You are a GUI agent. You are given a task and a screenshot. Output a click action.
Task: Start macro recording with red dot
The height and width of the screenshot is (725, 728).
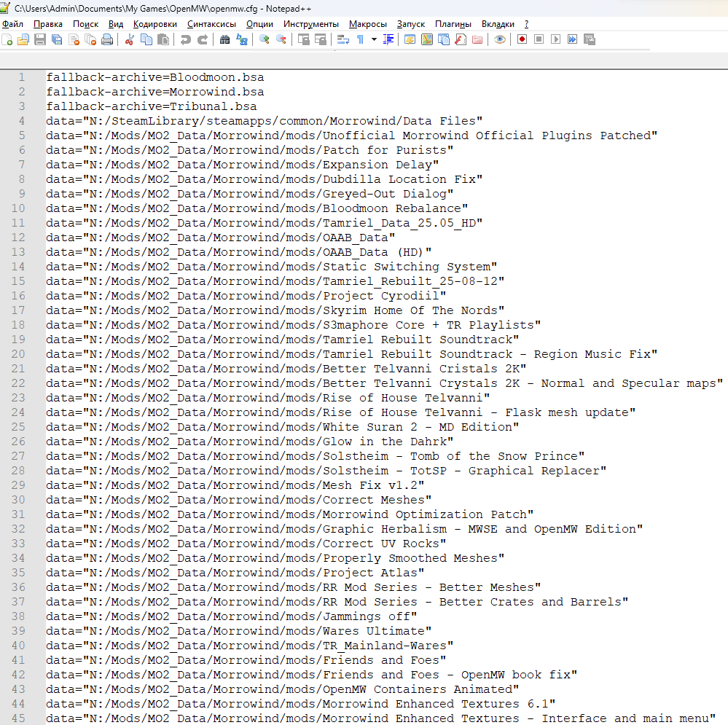[x=522, y=40]
